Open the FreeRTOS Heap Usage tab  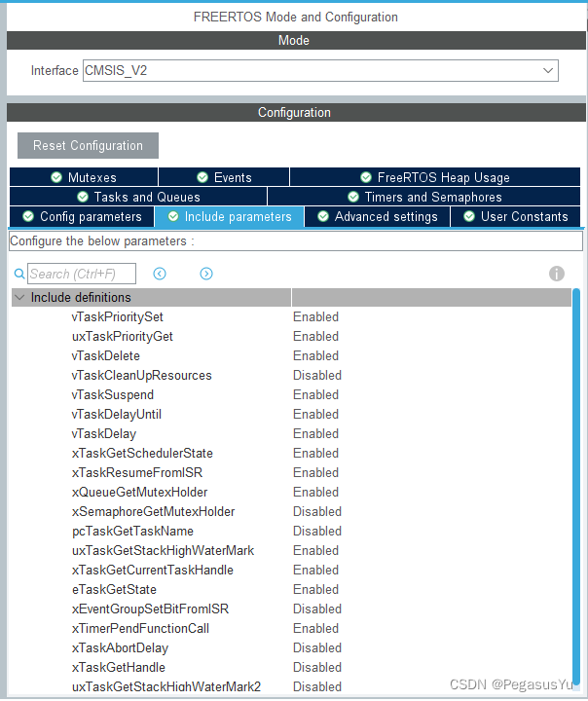point(435,177)
